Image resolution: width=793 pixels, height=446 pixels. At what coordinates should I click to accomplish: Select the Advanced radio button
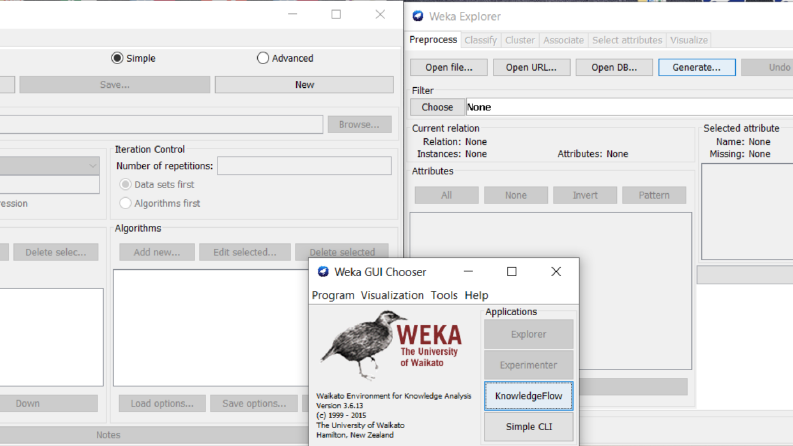click(262, 58)
